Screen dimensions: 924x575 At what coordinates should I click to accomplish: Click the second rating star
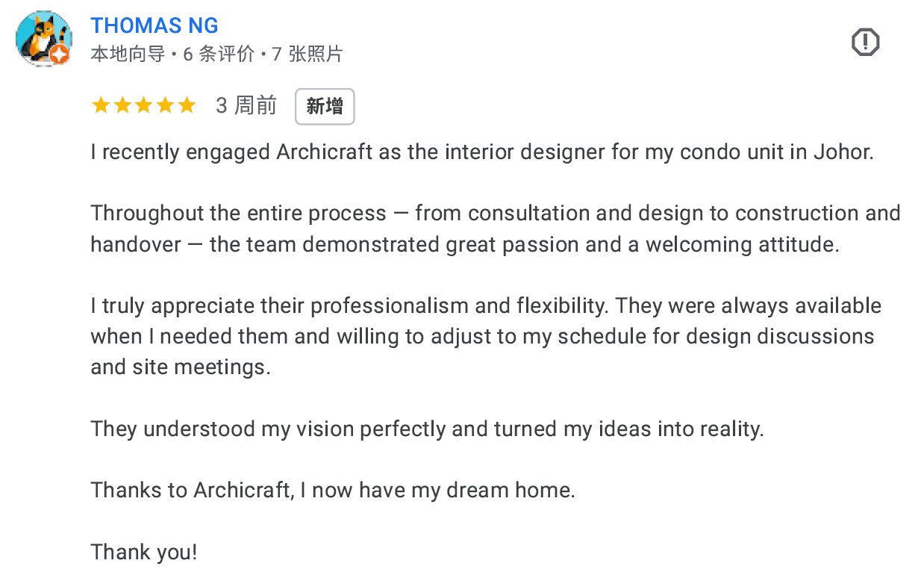coord(122,106)
